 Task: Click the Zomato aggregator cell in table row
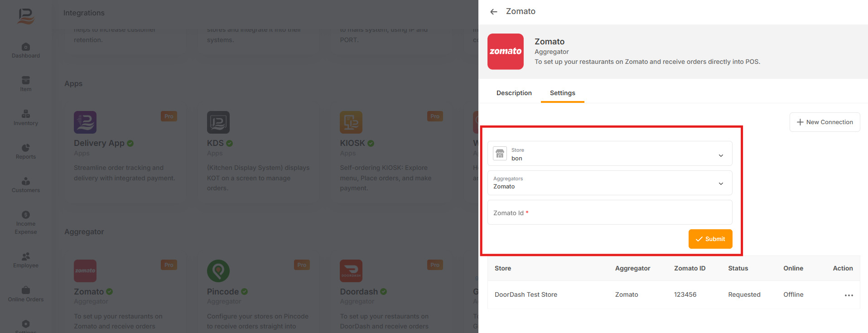click(627, 294)
